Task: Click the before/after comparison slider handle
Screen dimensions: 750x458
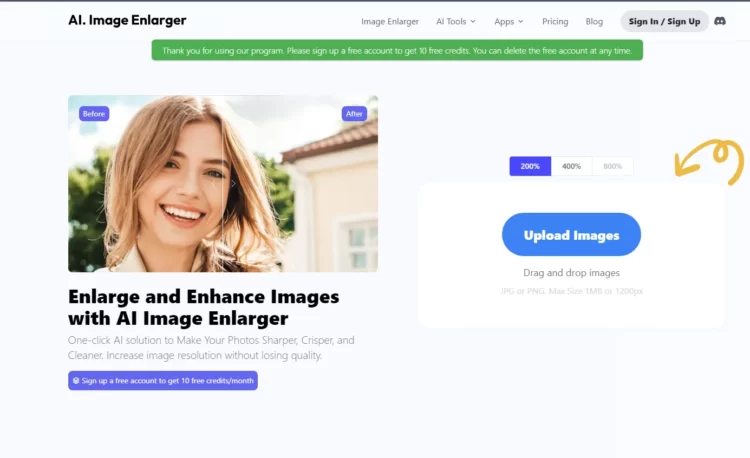Action: [223, 184]
